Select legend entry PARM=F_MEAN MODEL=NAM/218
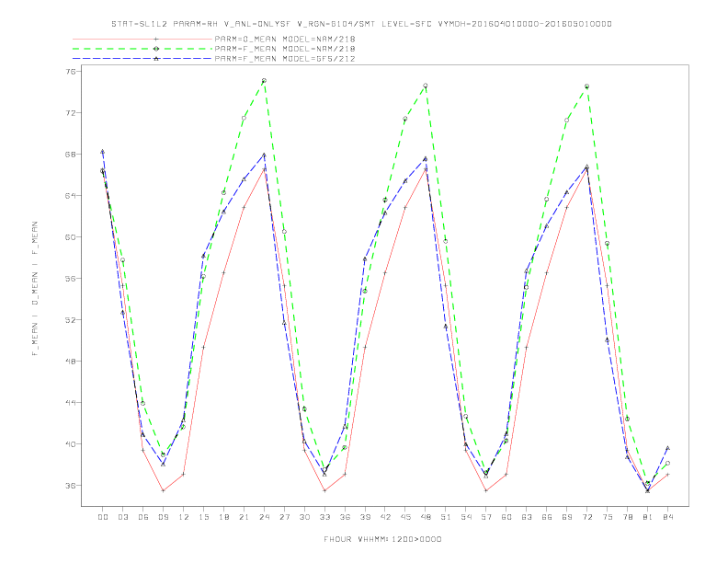The height and width of the screenshot is (563, 728). coord(285,49)
